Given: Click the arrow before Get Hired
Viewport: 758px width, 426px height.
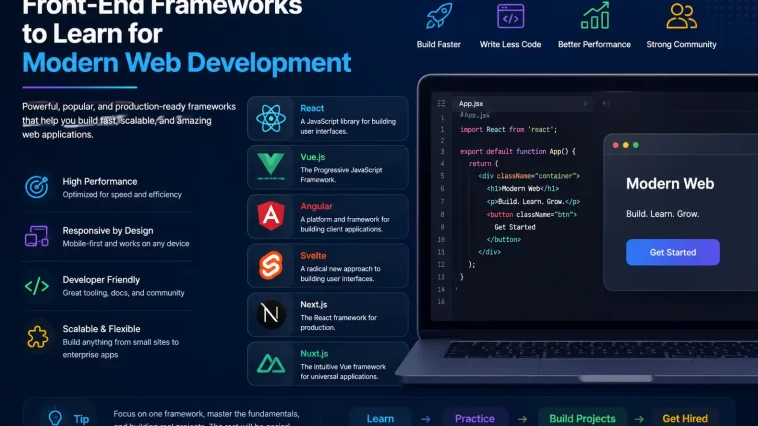Looking at the screenshot, I should tap(639, 419).
